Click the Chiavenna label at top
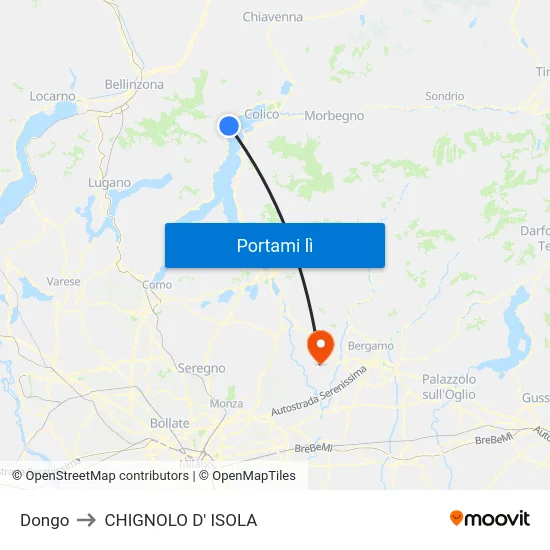Image resolution: width=550 pixels, height=550 pixels. pos(273,17)
